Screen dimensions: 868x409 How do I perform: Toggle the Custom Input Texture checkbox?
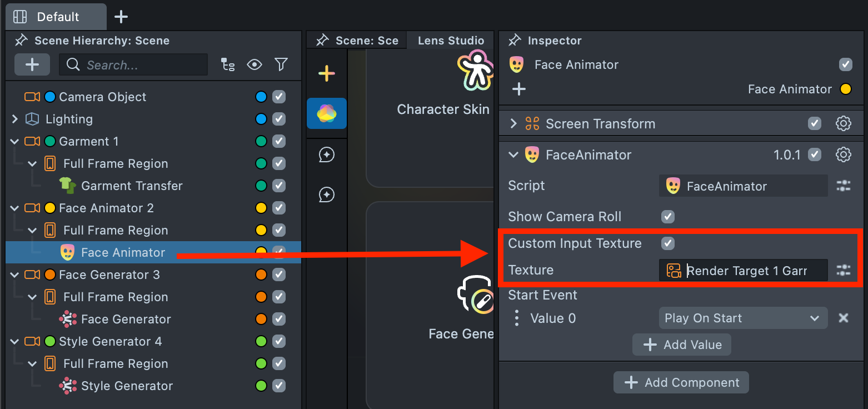point(668,243)
